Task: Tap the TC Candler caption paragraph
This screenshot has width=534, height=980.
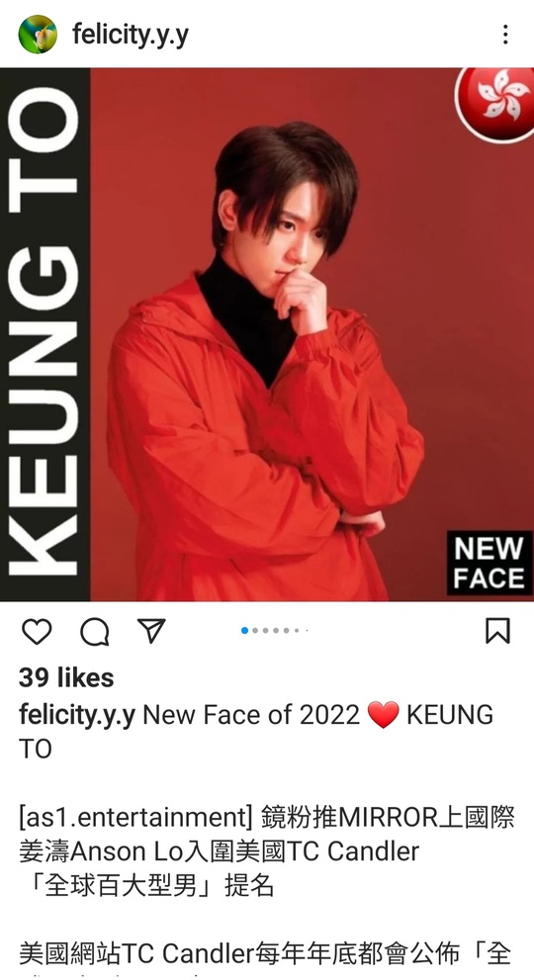Action: pos(266,954)
